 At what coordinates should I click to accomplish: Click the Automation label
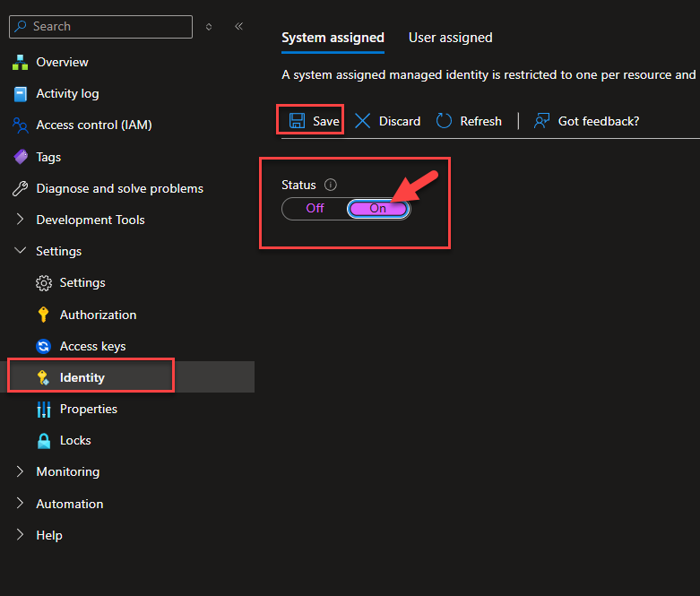pos(70,504)
